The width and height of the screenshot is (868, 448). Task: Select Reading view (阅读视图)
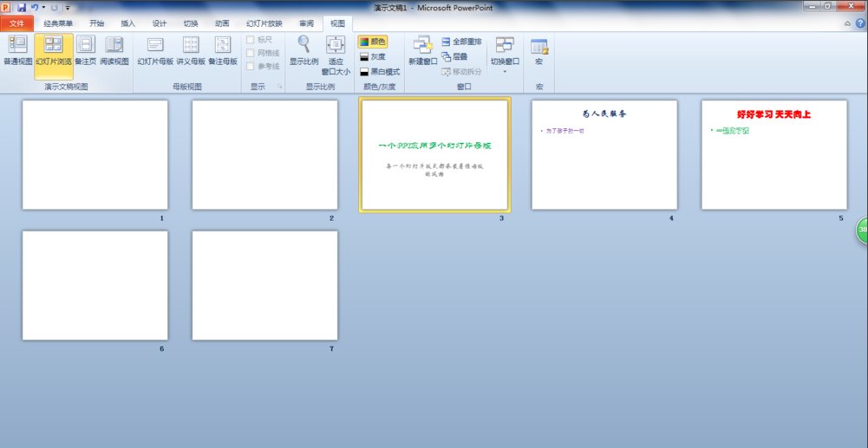(114, 51)
